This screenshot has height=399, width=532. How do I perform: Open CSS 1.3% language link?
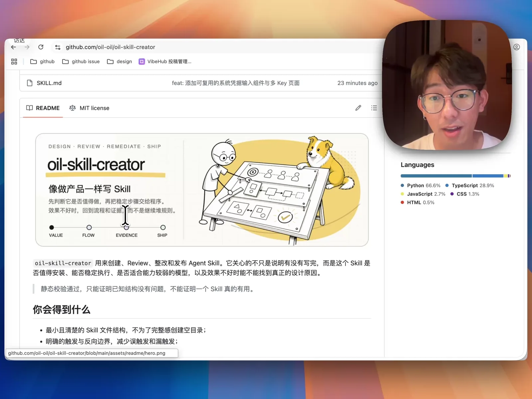pyautogui.click(x=465, y=194)
